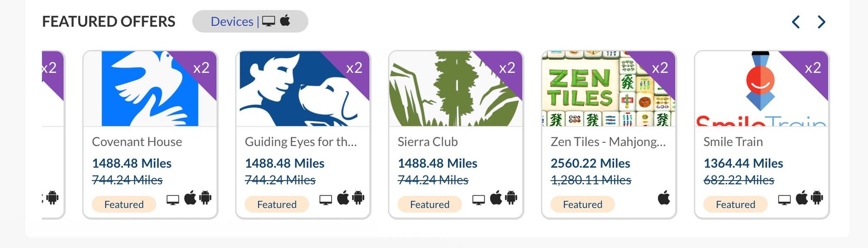Click the desktop icon in Devices filter
868x248 pixels.
pos(269,21)
